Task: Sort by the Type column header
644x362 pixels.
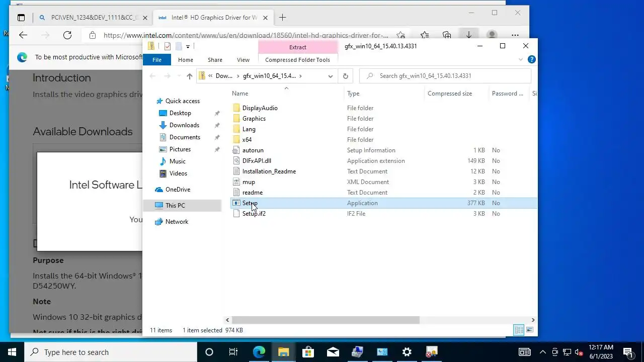Action: [x=384, y=94]
